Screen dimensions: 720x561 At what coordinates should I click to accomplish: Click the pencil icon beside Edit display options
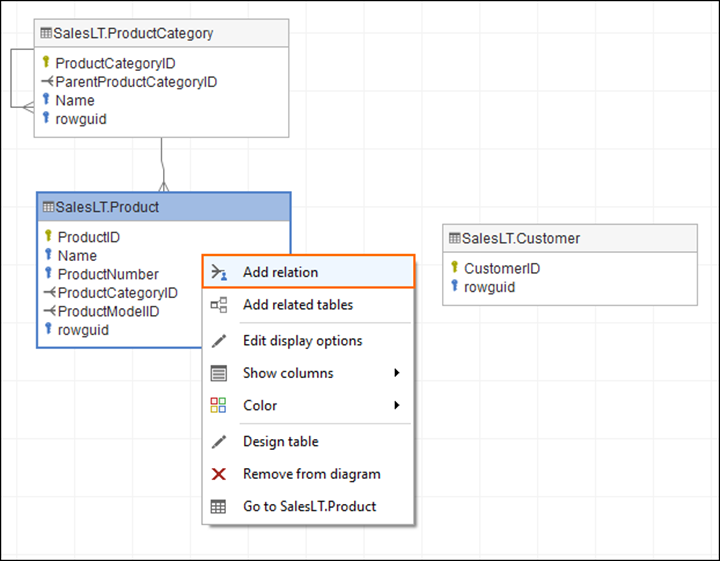[220, 341]
